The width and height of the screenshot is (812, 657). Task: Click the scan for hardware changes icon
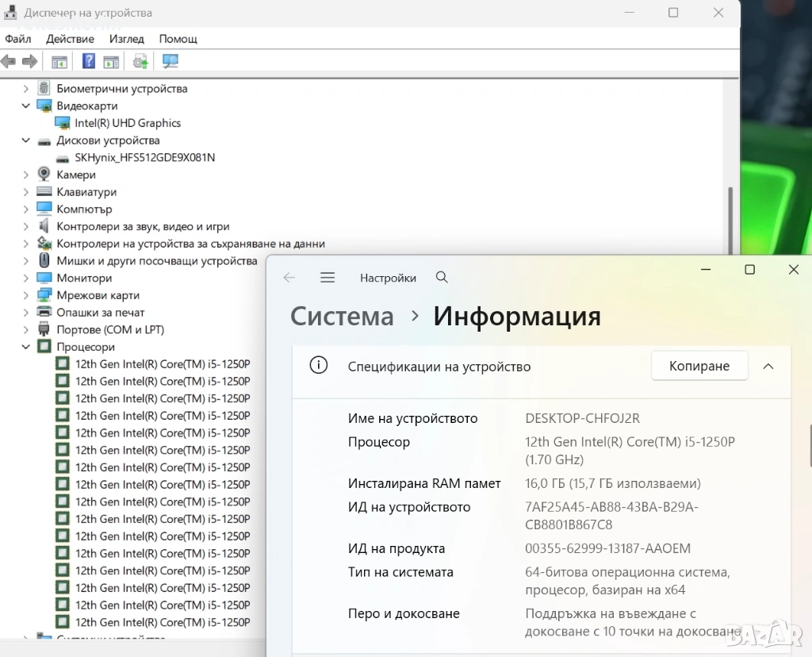(x=170, y=61)
